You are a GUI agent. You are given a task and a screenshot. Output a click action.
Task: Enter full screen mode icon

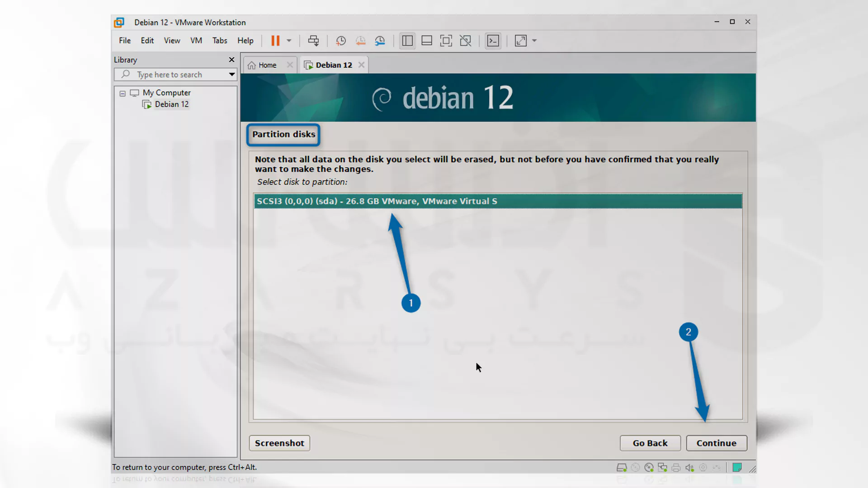pyautogui.click(x=446, y=41)
